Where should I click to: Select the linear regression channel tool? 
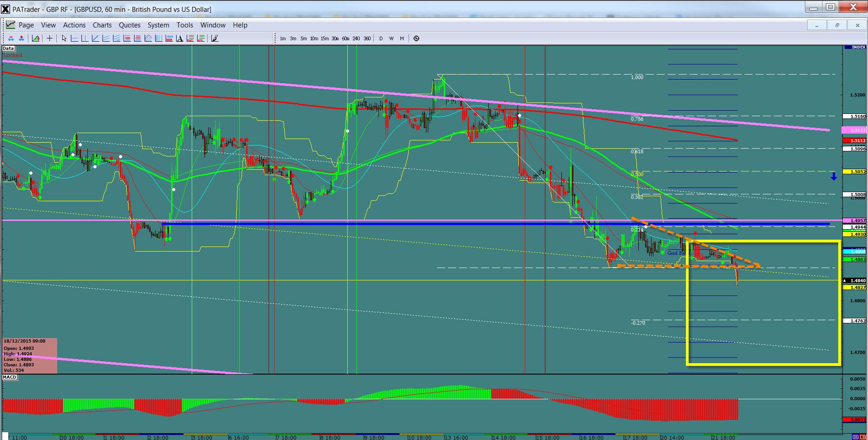tap(117, 38)
